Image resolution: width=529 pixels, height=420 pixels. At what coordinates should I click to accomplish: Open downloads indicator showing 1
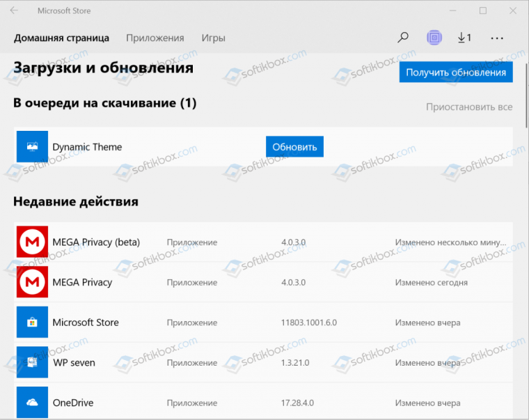coord(464,38)
